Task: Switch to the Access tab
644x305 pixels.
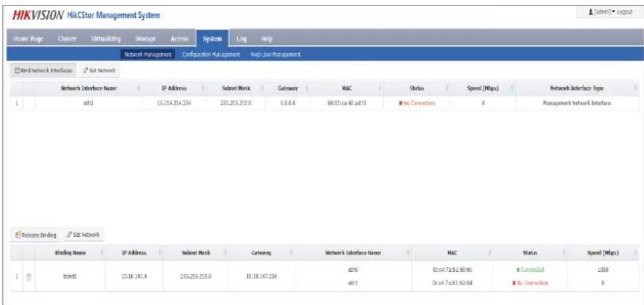Action: click(180, 39)
